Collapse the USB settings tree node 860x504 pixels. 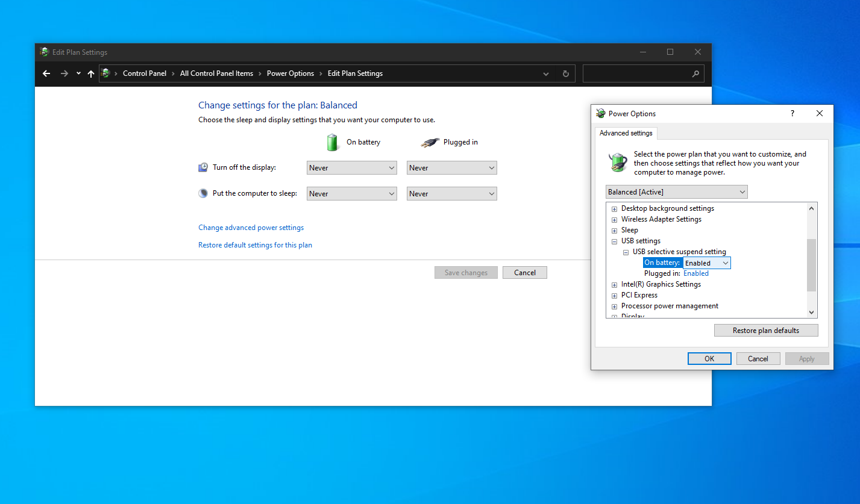click(x=614, y=241)
